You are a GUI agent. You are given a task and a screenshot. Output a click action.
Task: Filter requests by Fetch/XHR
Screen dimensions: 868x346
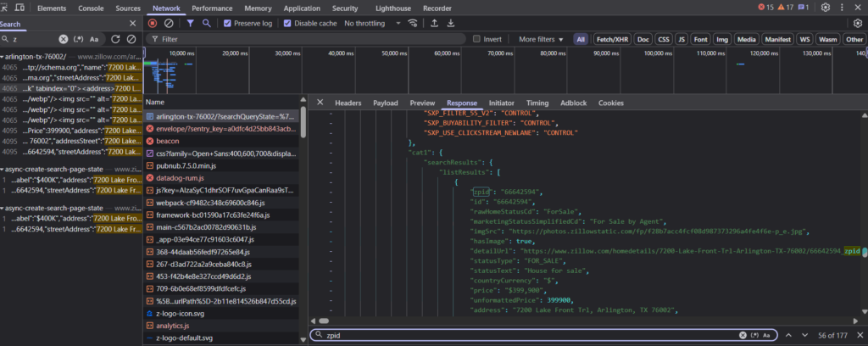point(612,39)
